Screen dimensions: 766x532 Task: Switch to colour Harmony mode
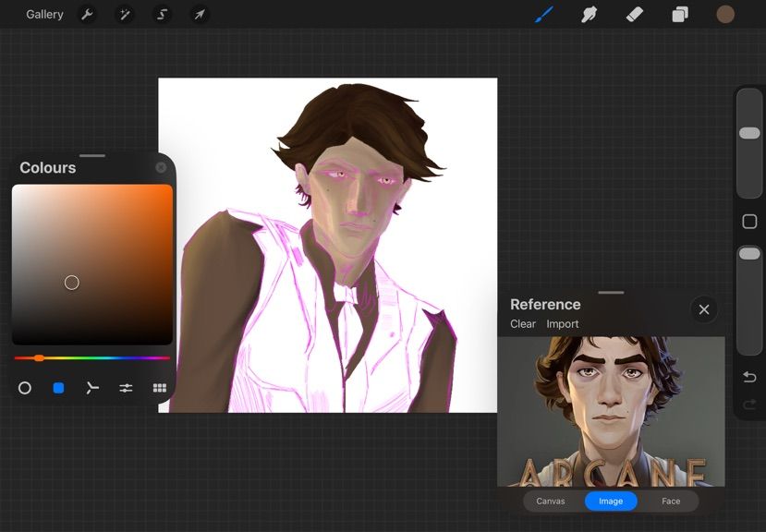pos(91,388)
